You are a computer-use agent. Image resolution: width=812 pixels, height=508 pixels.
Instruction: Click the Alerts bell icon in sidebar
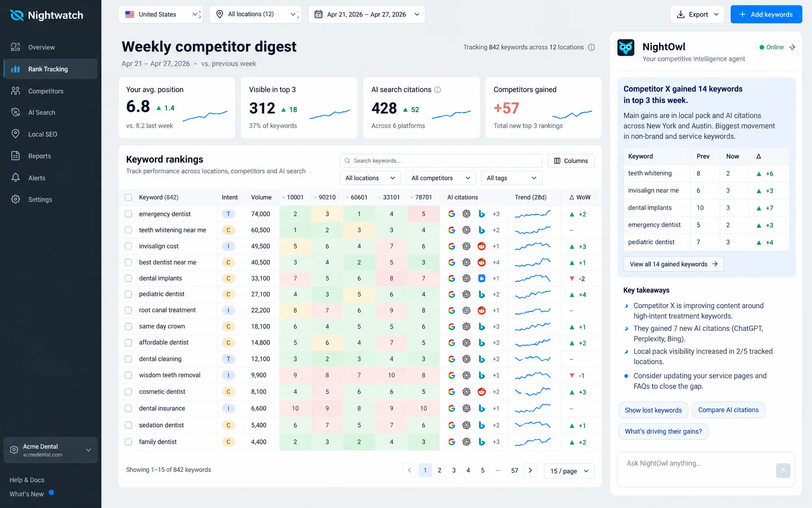tap(16, 178)
